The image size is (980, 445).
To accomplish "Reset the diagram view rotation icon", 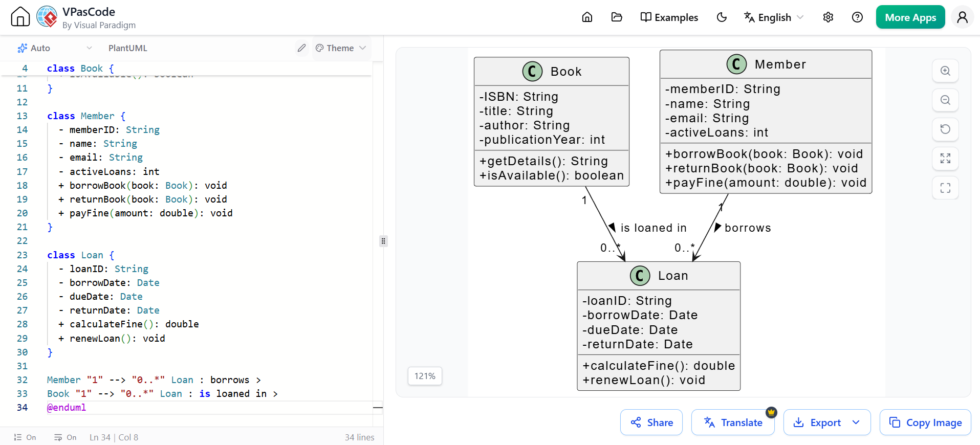I will pyautogui.click(x=945, y=129).
